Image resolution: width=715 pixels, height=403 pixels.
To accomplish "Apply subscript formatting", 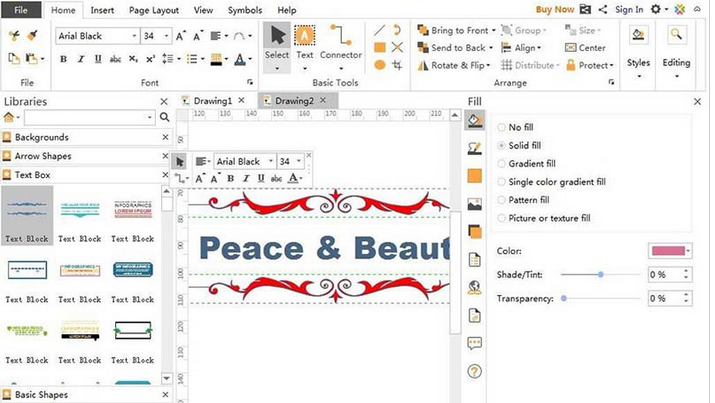I will coord(133,59).
